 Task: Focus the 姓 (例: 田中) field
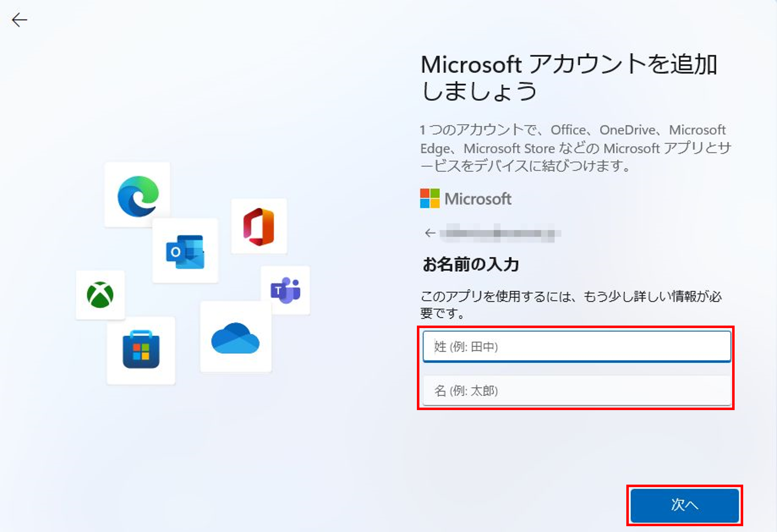click(577, 346)
